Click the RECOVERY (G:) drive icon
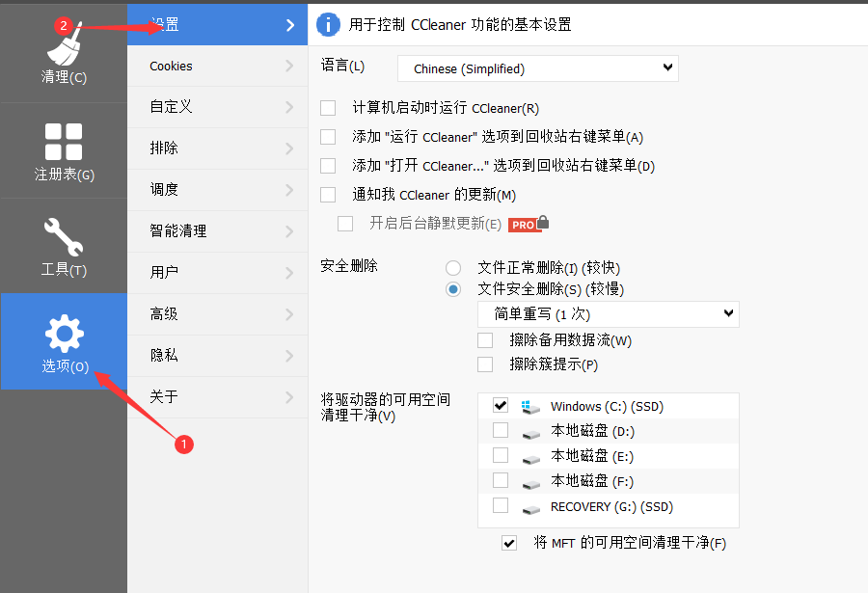Viewport: 868px width, 593px height. click(530, 509)
